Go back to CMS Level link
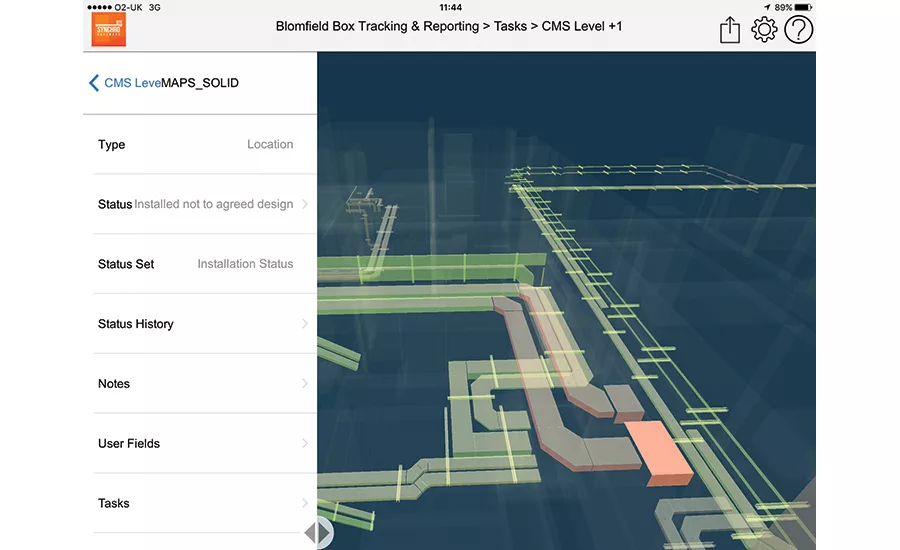This screenshot has width=900, height=550. point(133,83)
